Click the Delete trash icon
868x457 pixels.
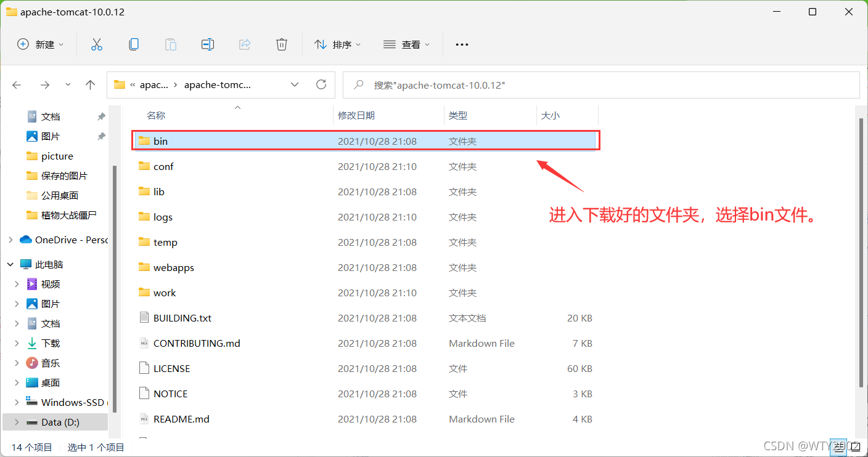click(282, 44)
